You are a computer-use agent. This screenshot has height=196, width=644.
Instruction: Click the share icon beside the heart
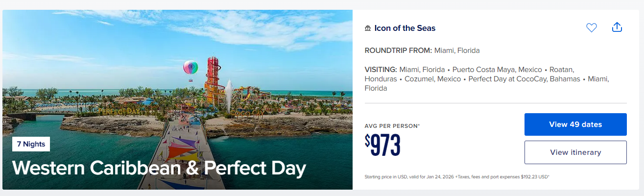[617, 27]
